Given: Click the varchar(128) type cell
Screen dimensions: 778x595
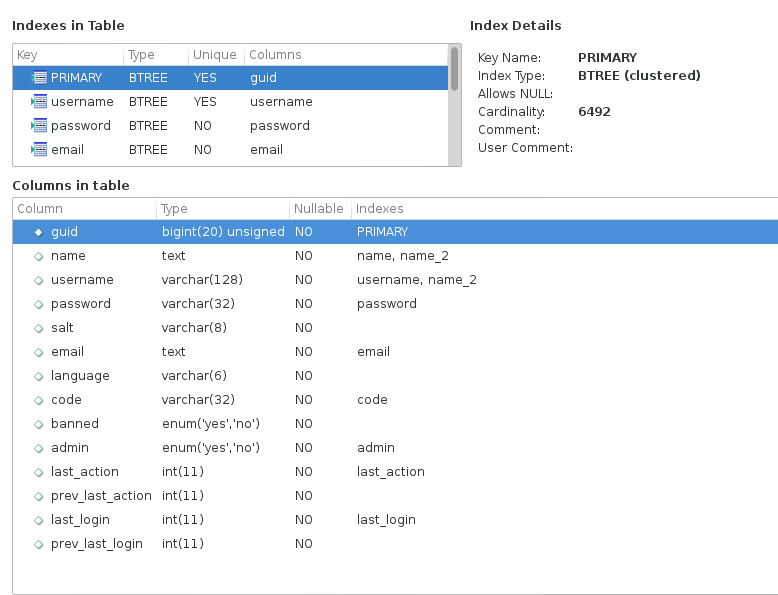Looking at the screenshot, I should click(202, 279).
